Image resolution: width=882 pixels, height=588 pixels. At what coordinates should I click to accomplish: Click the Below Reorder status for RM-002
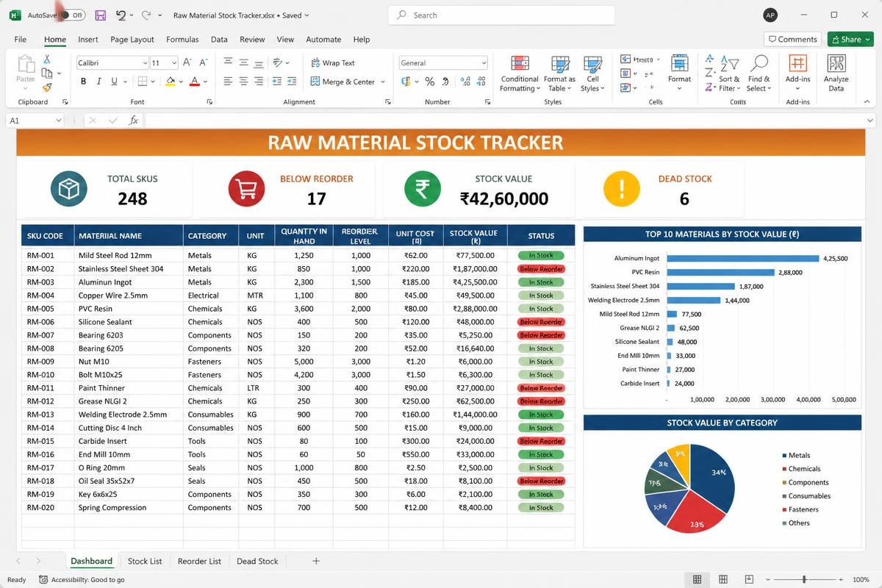(x=541, y=269)
